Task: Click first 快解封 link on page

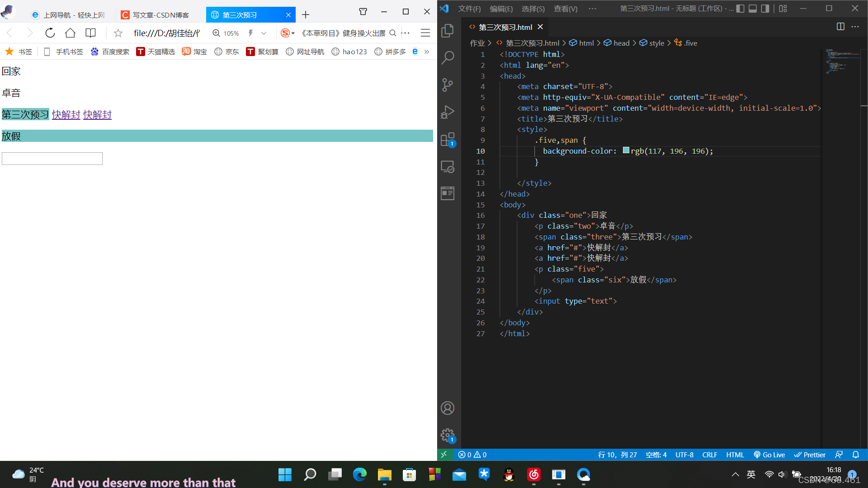Action: tap(66, 115)
